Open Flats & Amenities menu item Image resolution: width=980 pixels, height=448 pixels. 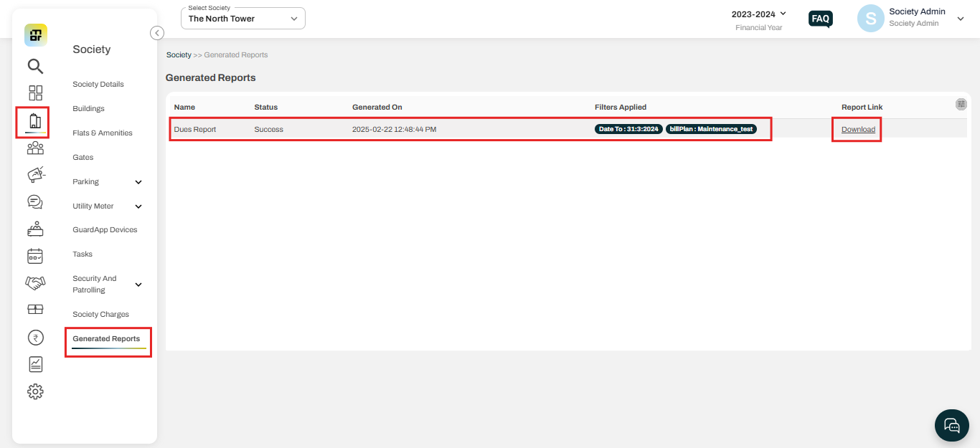coord(103,133)
